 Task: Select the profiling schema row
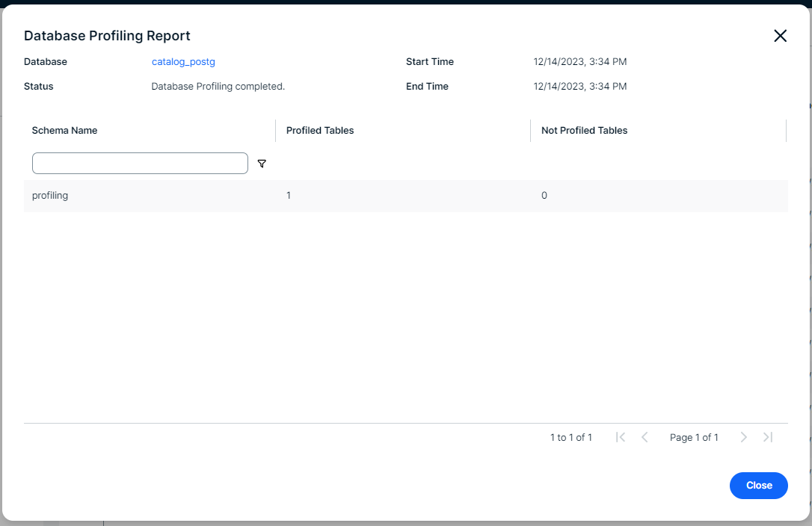(x=50, y=196)
